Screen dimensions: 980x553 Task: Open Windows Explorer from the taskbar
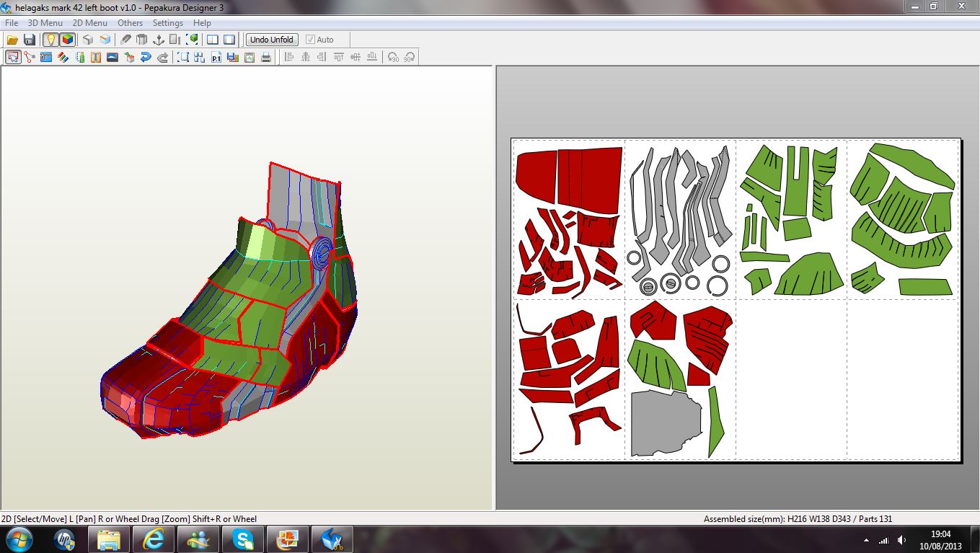tap(109, 539)
